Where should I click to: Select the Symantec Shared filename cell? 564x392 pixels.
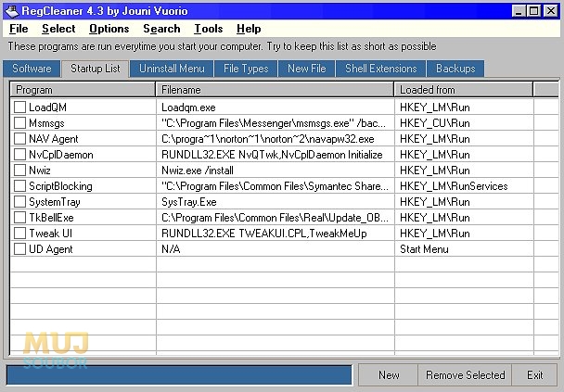point(276,185)
